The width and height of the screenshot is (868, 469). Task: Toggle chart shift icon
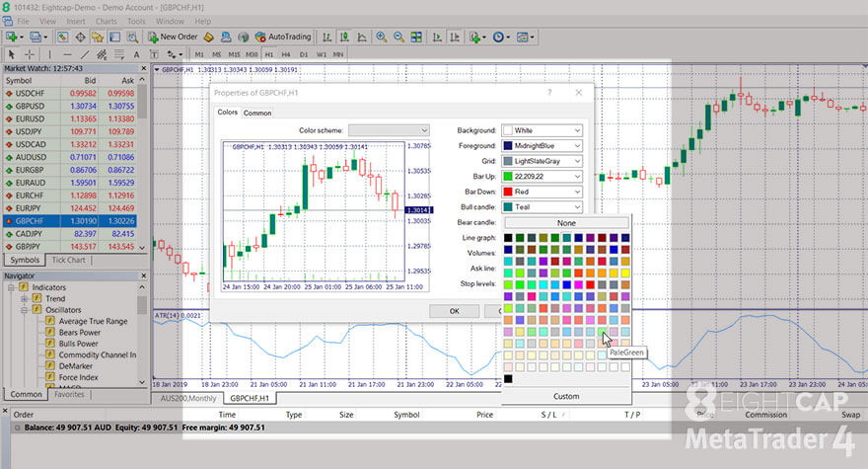[455, 38]
